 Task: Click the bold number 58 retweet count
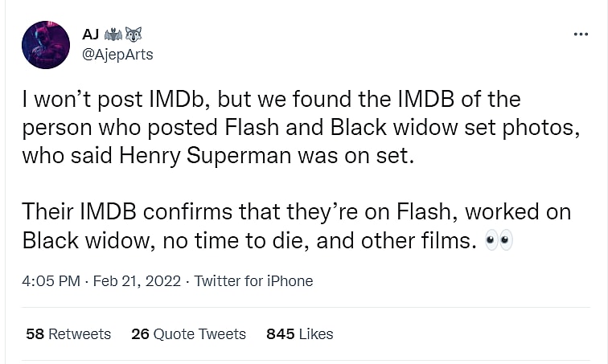click(35, 333)
